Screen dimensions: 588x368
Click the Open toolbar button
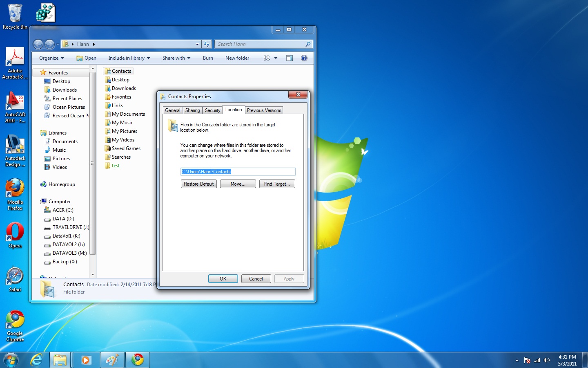pos(86,58)
